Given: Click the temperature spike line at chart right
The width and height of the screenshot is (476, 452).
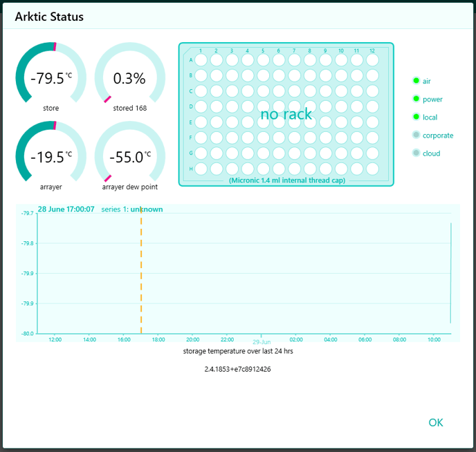Looking at the screenshot, I should point(451,273).
